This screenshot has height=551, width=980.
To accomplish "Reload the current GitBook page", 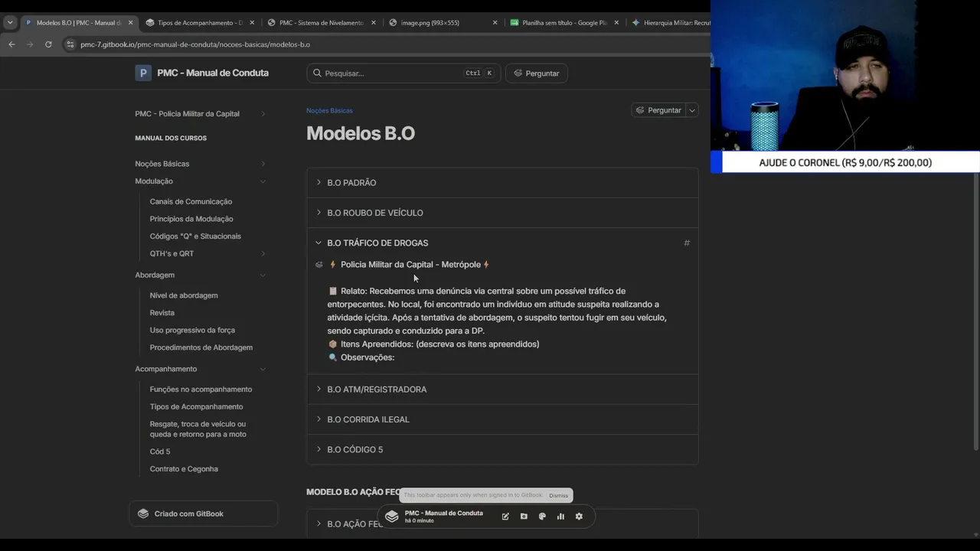I will point(48,44).
